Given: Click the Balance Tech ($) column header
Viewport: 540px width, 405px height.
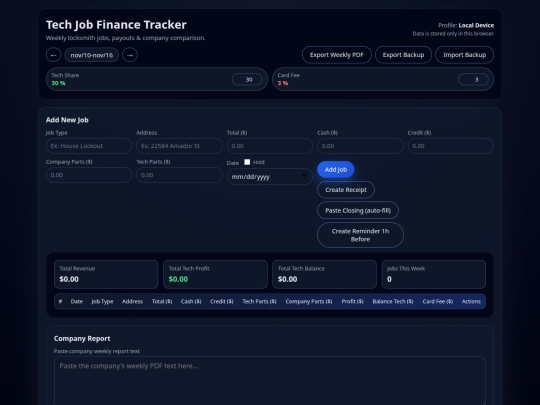Looking at the screenshot, I should (393, 301).
